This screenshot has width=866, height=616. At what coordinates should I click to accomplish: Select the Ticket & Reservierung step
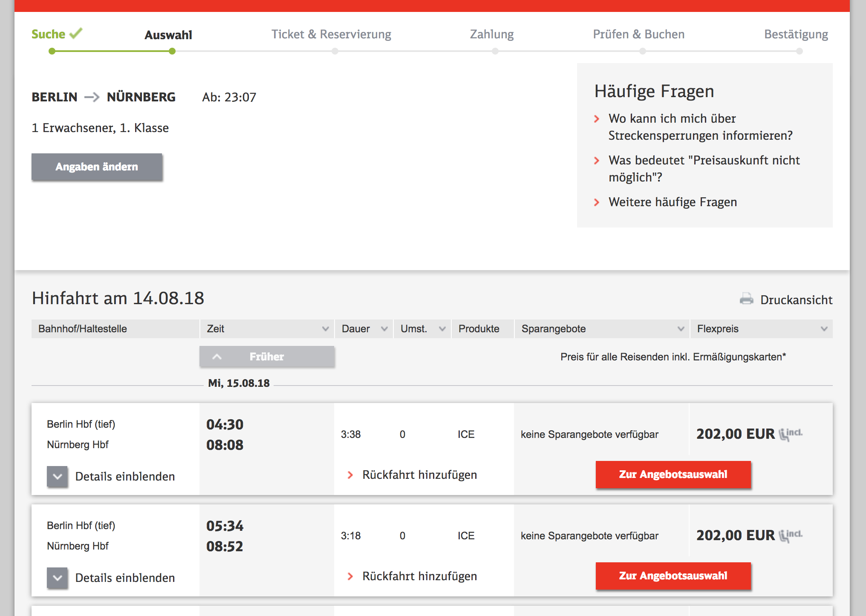331,34
